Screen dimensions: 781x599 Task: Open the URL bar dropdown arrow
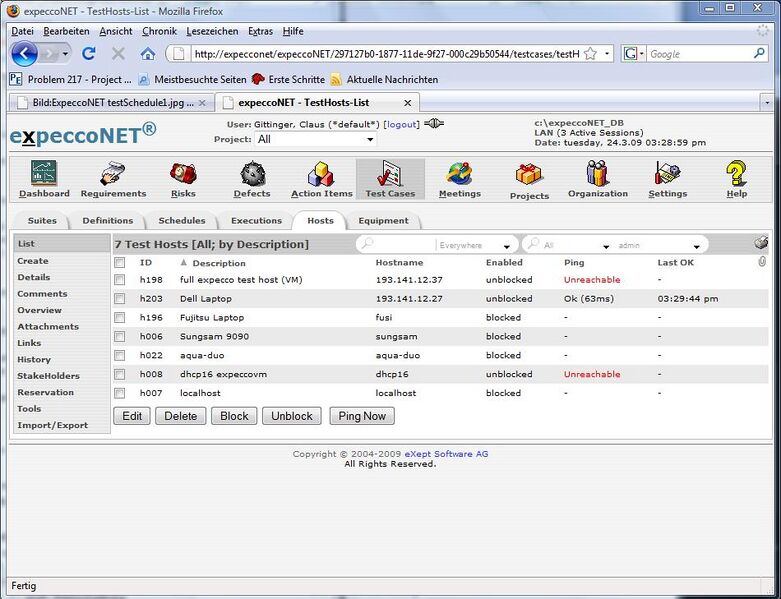tap(607, 53)
